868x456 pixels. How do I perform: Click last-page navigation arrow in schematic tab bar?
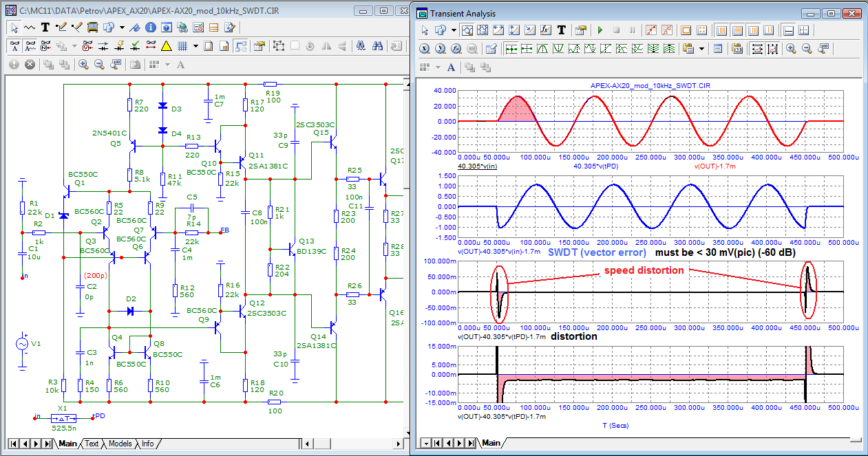(x=47, y=444)
